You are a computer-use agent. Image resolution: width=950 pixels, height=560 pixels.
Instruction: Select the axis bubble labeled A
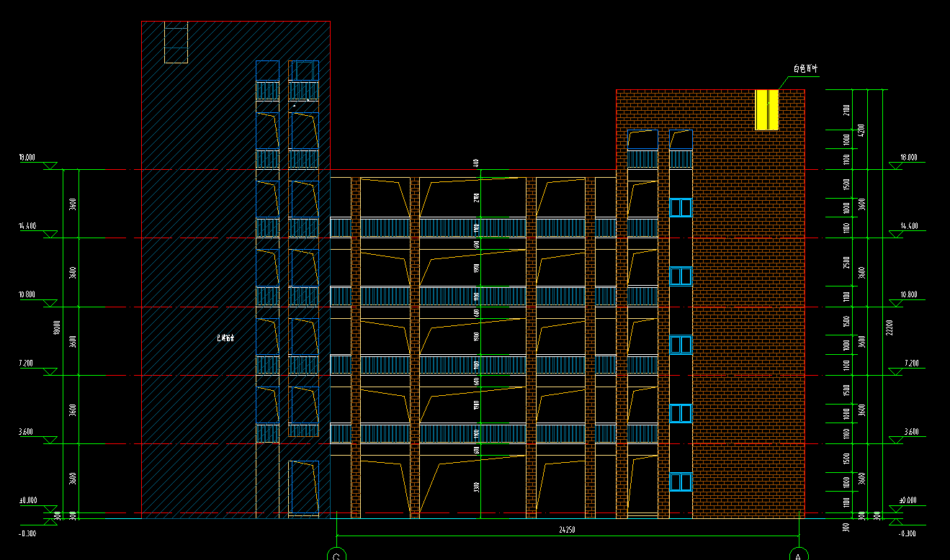[798, 556]
